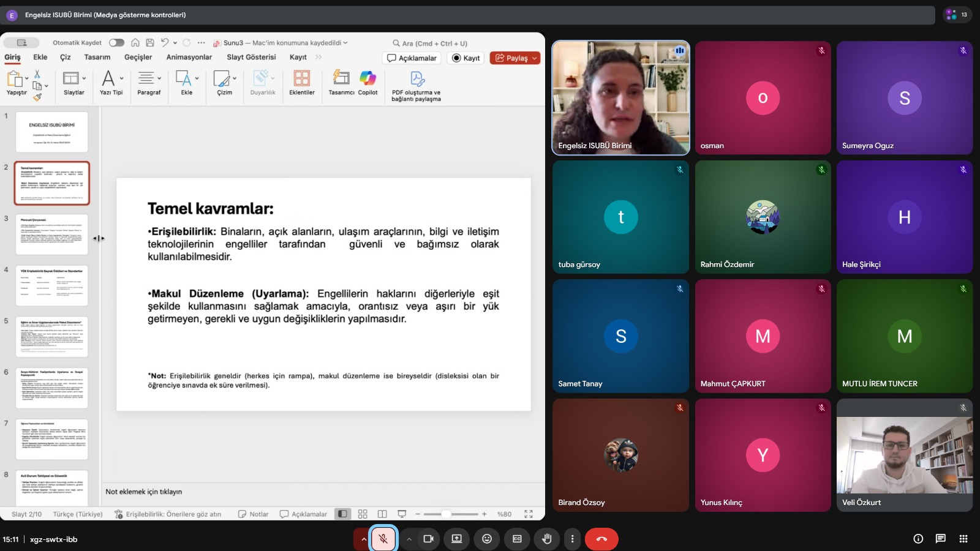This screenshot has height=551, width=980.
Task: Unmute the microphone
Action: click(x=383, y=539)
